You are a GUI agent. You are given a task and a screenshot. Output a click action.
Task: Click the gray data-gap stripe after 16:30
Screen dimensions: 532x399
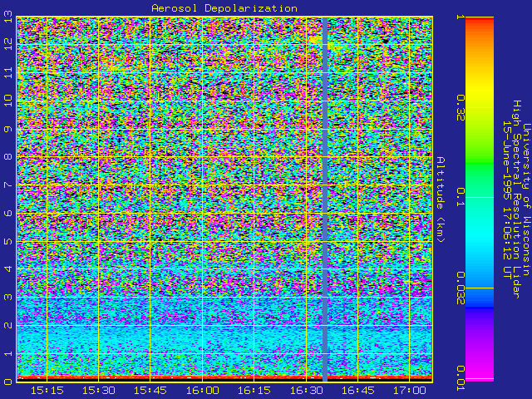click(325, 199)
